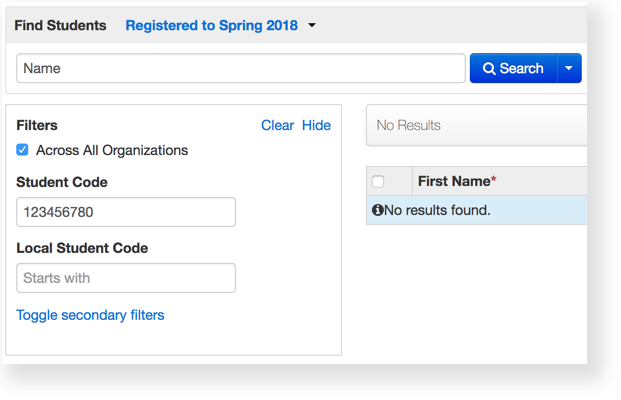Click the Local Student Code label
621x400 pixels.
coord(82,248)
